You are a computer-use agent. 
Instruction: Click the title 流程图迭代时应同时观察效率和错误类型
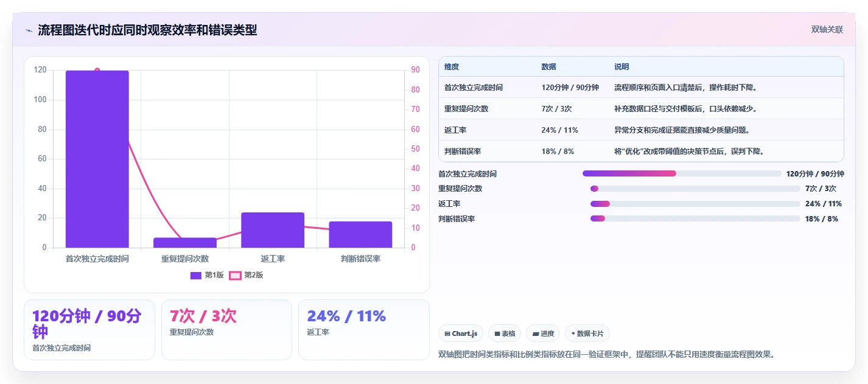pos(147,30)
